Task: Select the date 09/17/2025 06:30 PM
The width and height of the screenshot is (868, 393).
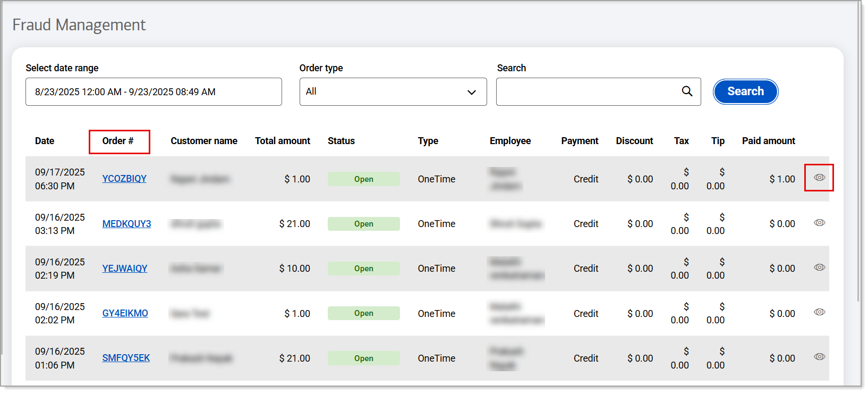Action: (x=60, y=179)
